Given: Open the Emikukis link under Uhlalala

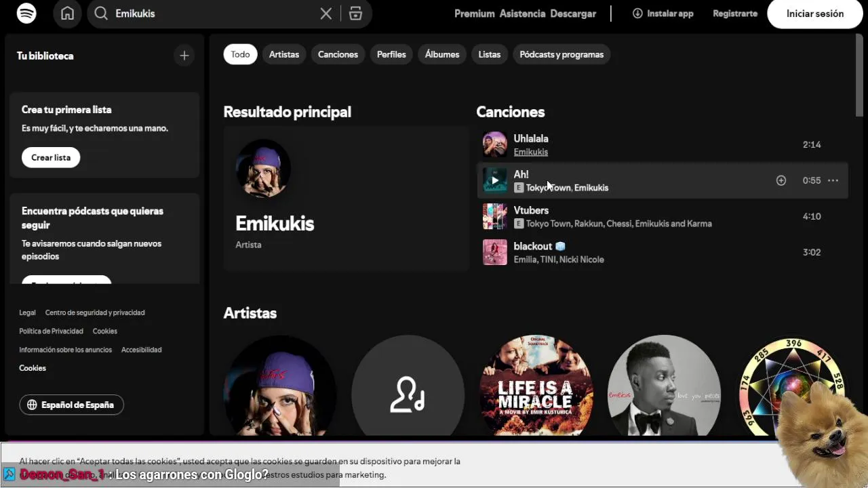Looking at the screenshot, I should (531, 152).
